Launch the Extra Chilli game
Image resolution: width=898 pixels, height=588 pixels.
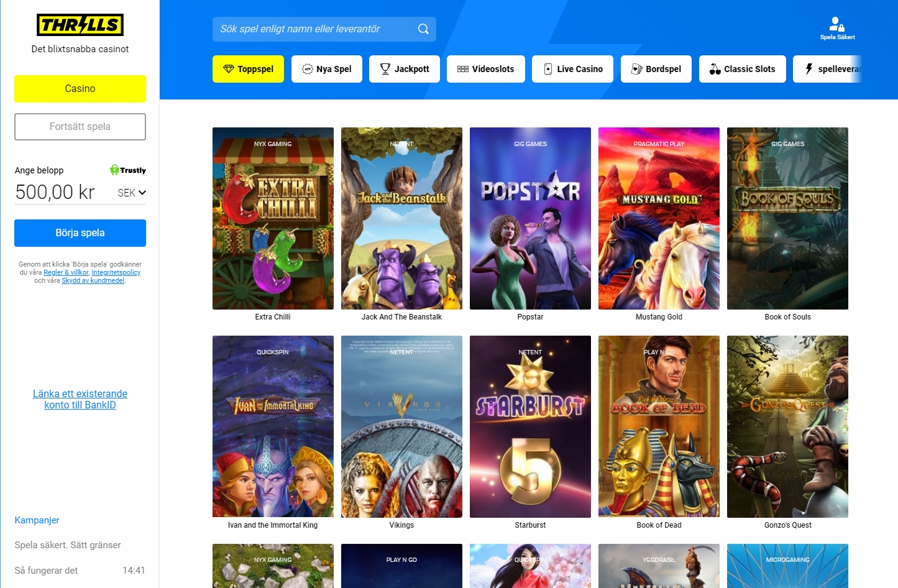(x=273, y=218)
